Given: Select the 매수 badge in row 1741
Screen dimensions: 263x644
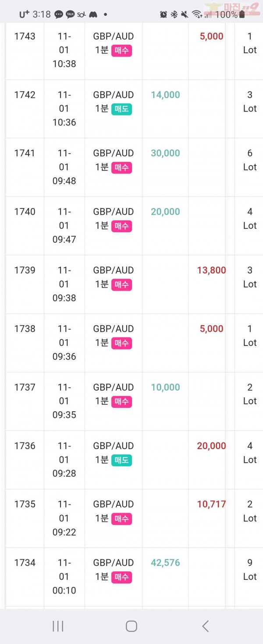Looking at the screenshot, I should coord(121,167).
